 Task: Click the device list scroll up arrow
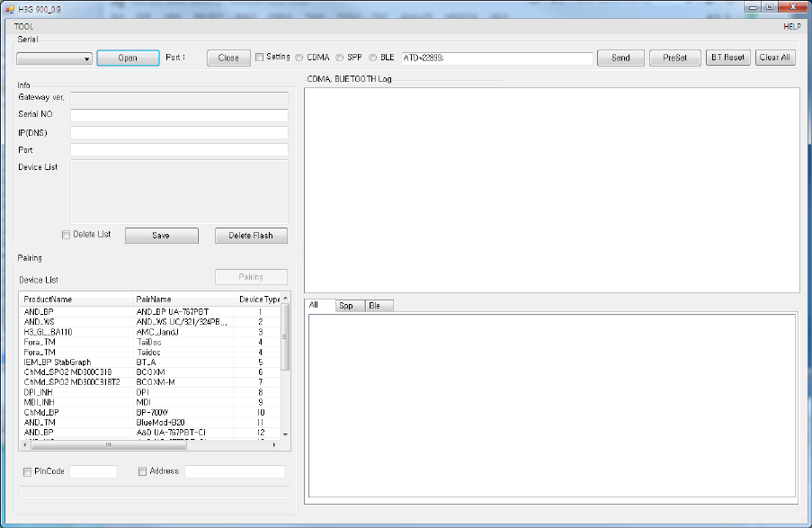(285, 298)
